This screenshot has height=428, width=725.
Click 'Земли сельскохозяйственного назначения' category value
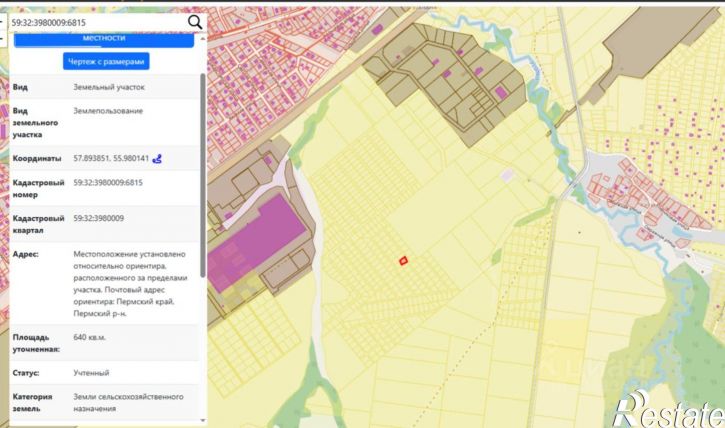[128, 403]
